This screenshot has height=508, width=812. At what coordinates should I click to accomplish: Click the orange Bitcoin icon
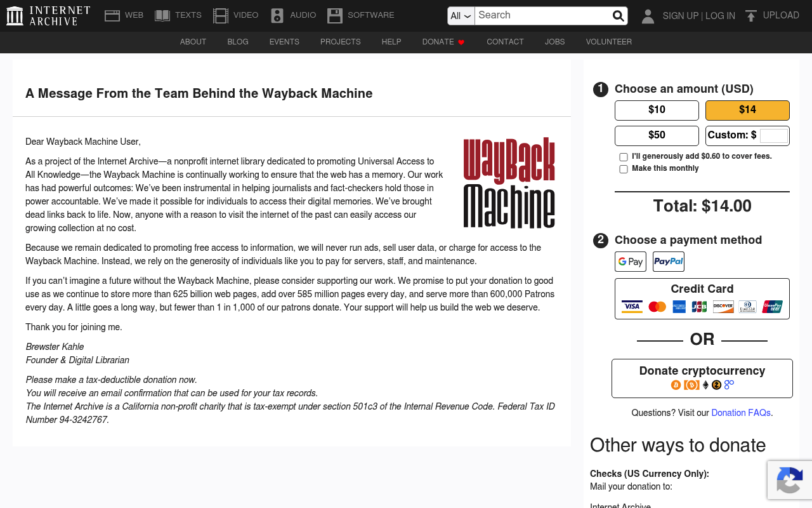[x=676, y=385]
